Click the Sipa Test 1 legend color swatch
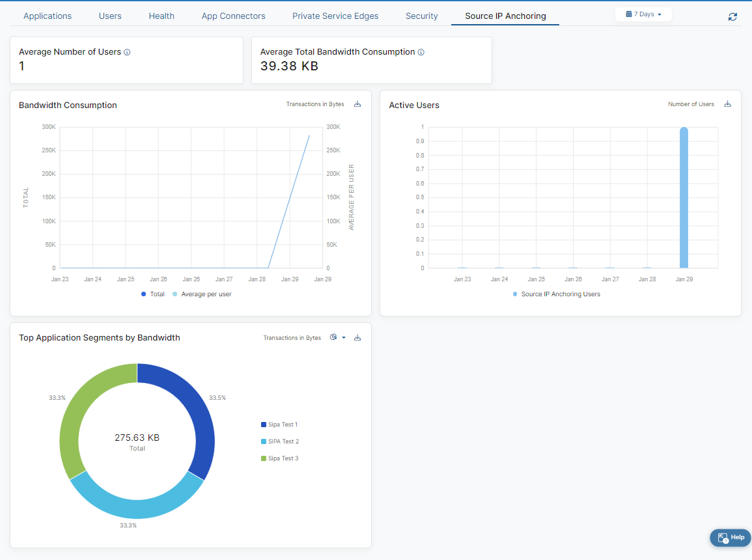Screen dimensions: 752x560 (x=264, y=425)
